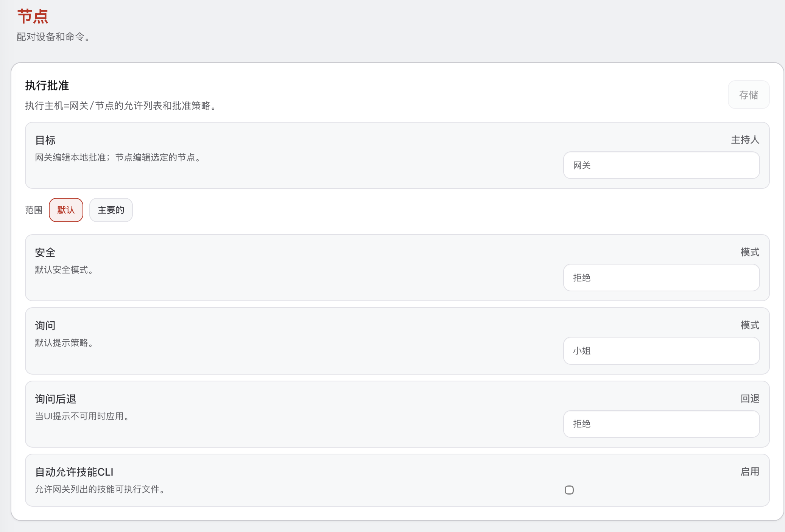The image size is (785, 532).
Task: Click the 节点 page heading
Action: click(x=33, y=16)
